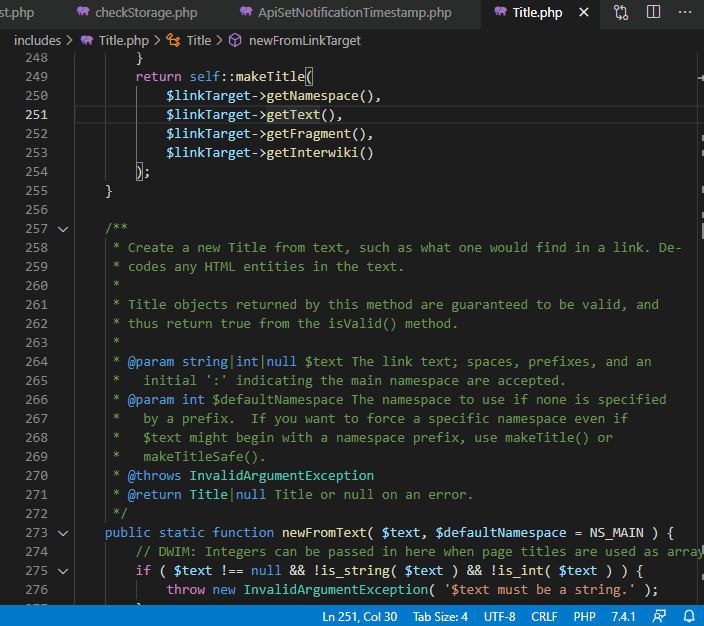Click line number 249 in the gutter
The width and height of the screenshot is (704, 626).
click(x=36, y=77)
